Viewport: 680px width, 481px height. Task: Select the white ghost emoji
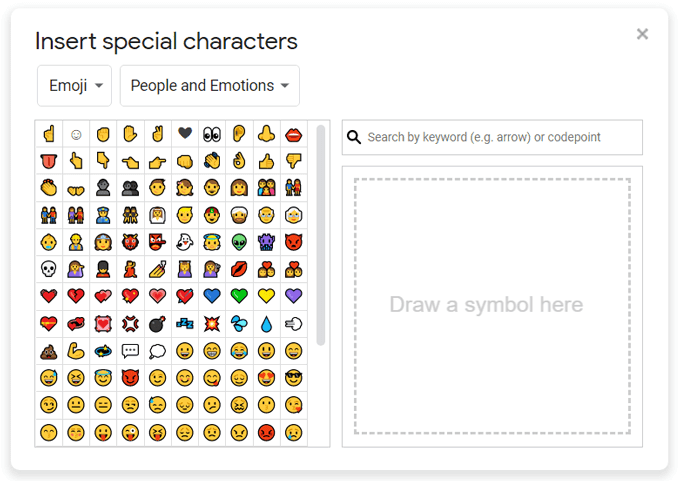(x=184, y=242)
